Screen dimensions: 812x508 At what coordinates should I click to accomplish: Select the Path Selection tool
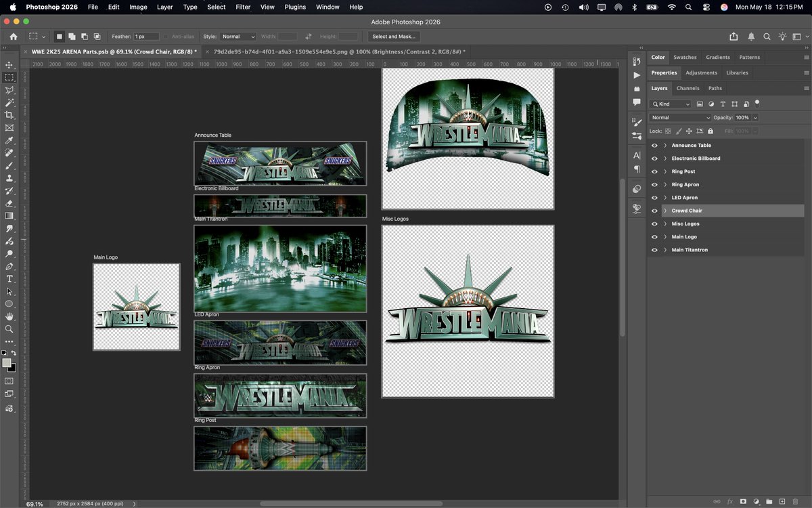pyautogui.click(x=9, y=291)
